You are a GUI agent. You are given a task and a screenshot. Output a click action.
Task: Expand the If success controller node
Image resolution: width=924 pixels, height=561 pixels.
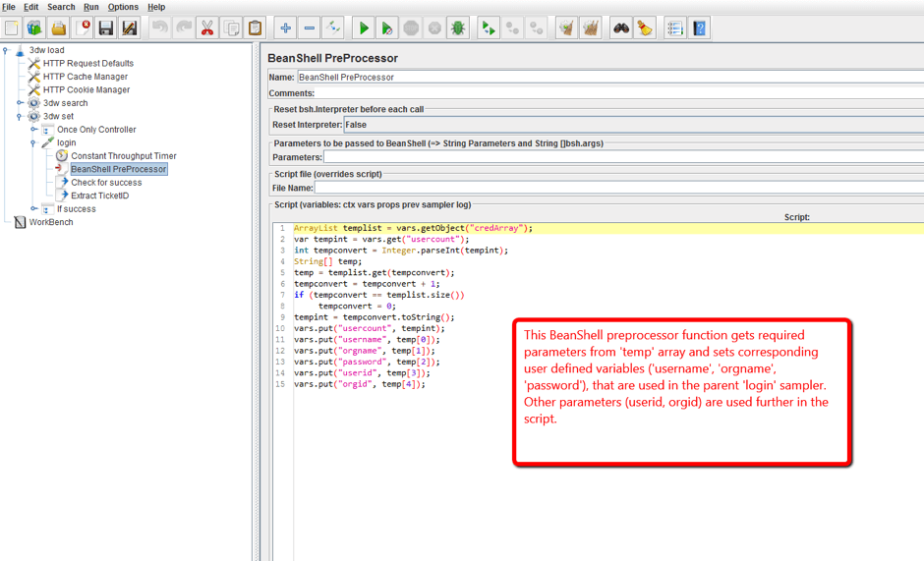click(33, 209)
